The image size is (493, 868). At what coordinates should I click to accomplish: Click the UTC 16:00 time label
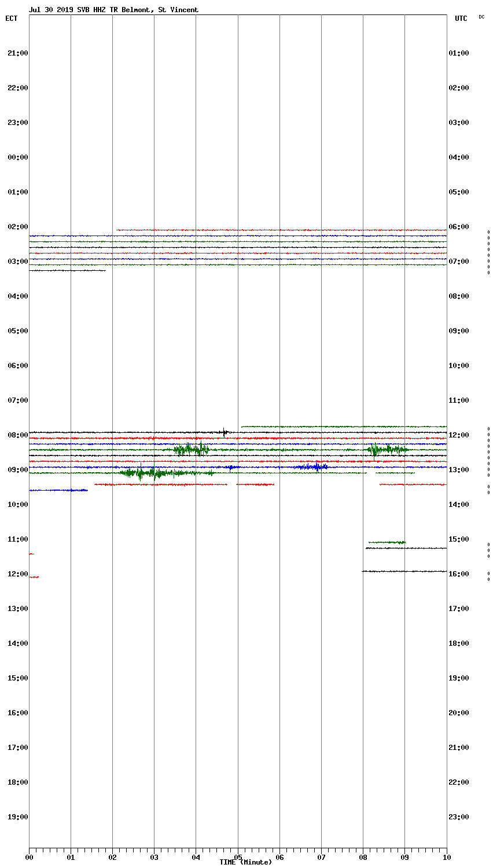pos(459,574)
